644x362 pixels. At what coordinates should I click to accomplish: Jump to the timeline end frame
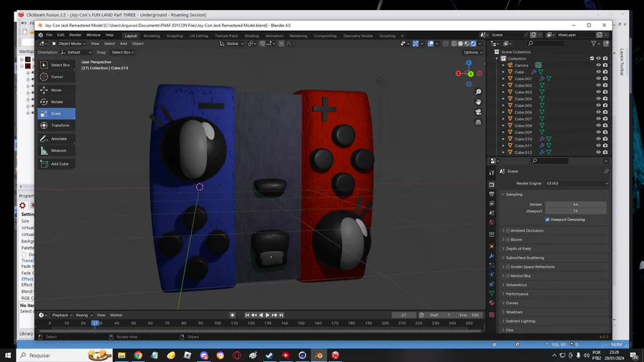pyautogui.click(x=281, y=315)
